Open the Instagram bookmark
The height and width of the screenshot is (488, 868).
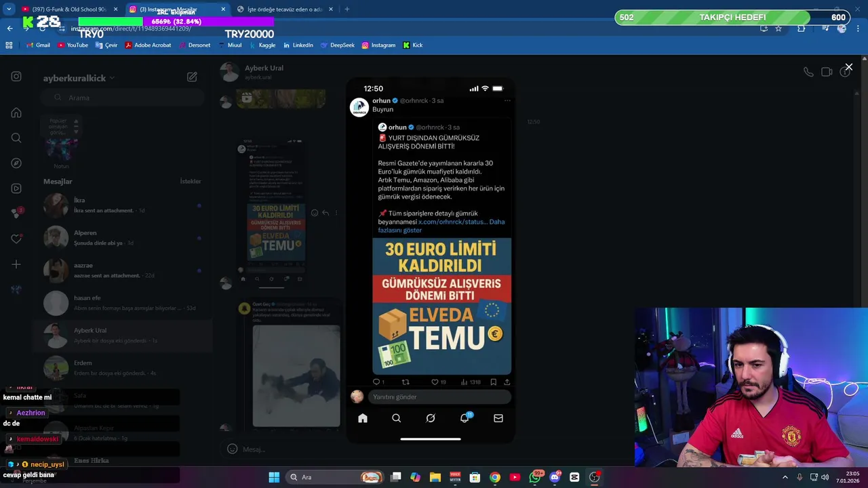378,45
